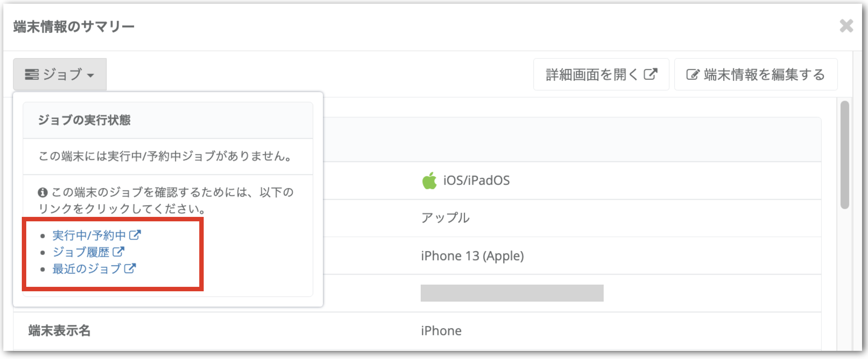Click external-link icon after ジョブ履歴
868x359 pixels.
(118, 252)
